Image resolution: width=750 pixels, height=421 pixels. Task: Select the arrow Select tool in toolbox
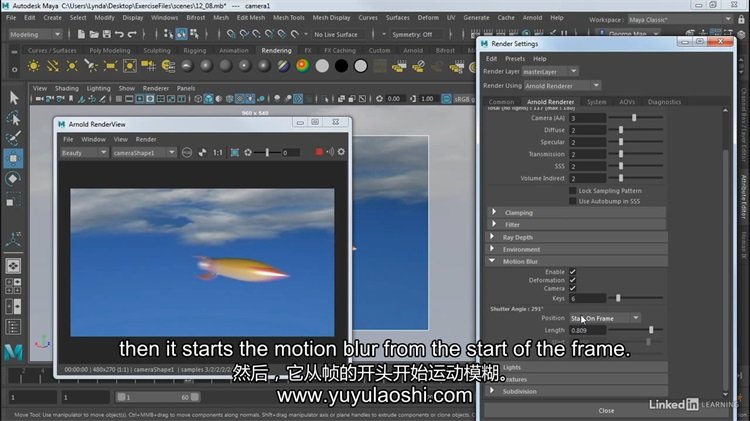13,98
